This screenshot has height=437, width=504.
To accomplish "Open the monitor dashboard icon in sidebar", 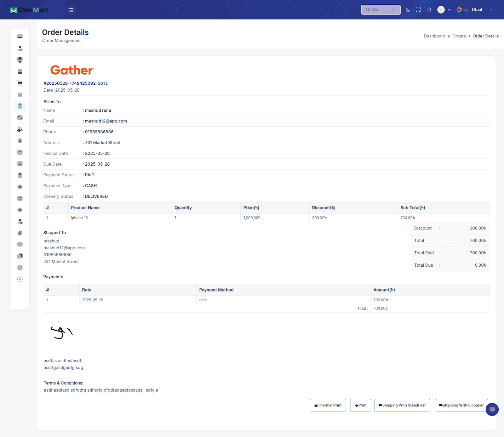I will (x=20, y=37).
